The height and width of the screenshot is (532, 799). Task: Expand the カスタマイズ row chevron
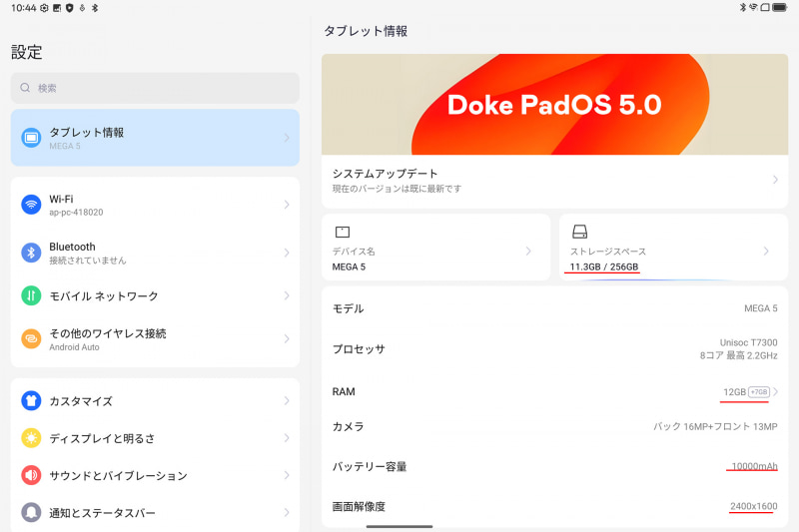[287, 400]
